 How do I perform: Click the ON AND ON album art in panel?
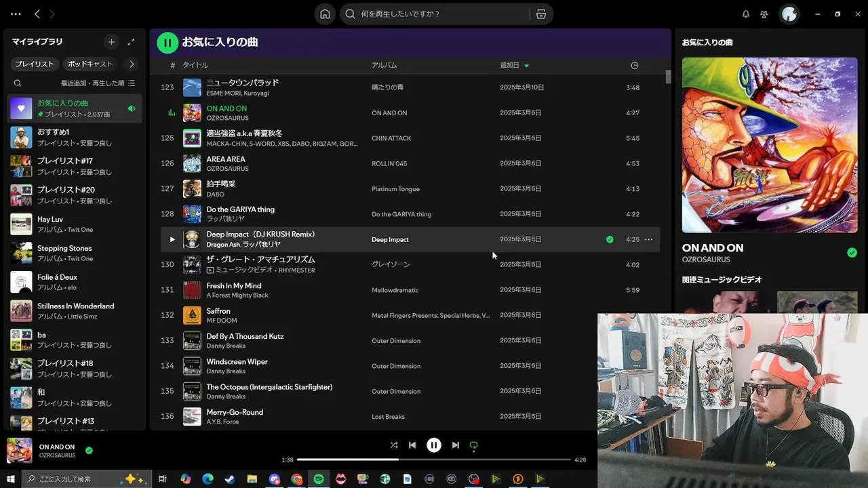click(x=770, y=145)
